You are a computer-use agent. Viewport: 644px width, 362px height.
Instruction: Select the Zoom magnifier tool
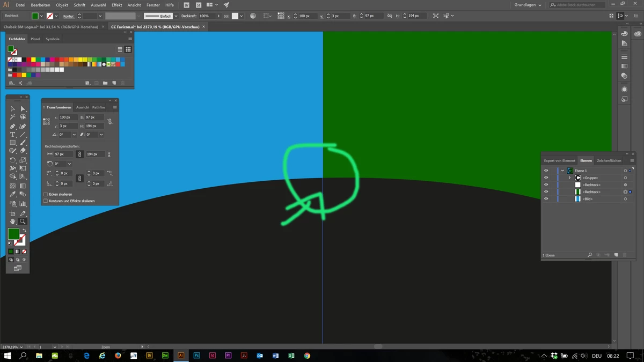click(23, 221)
